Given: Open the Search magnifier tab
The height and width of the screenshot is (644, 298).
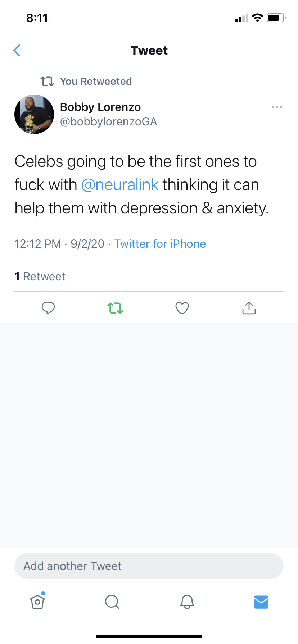Looking at the screenshot, I should pos(112,602).
